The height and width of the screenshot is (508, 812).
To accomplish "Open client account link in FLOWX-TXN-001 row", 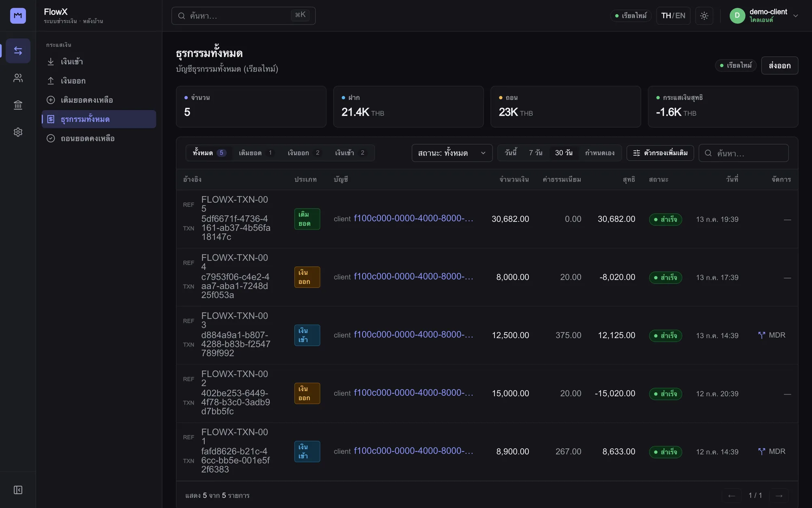I will [x=413, y=451].
